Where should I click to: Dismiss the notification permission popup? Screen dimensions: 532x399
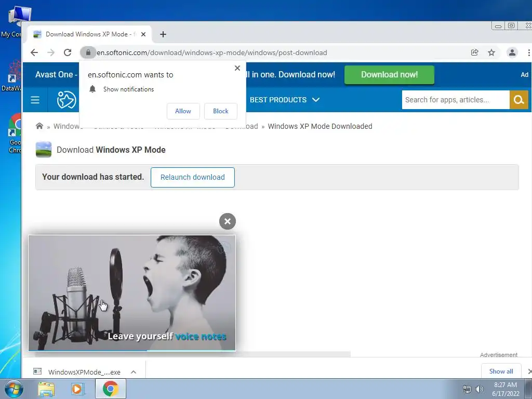[x=237, y=68]
